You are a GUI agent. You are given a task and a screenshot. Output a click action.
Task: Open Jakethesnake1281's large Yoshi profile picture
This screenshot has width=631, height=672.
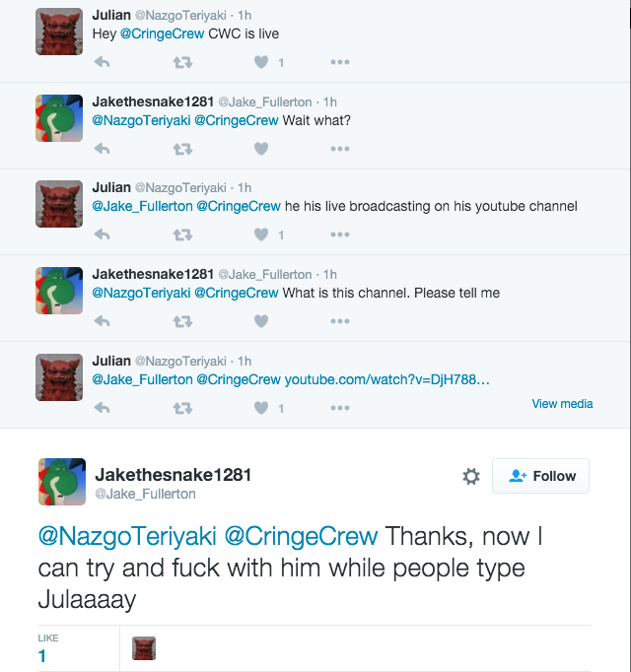[62, 482]
